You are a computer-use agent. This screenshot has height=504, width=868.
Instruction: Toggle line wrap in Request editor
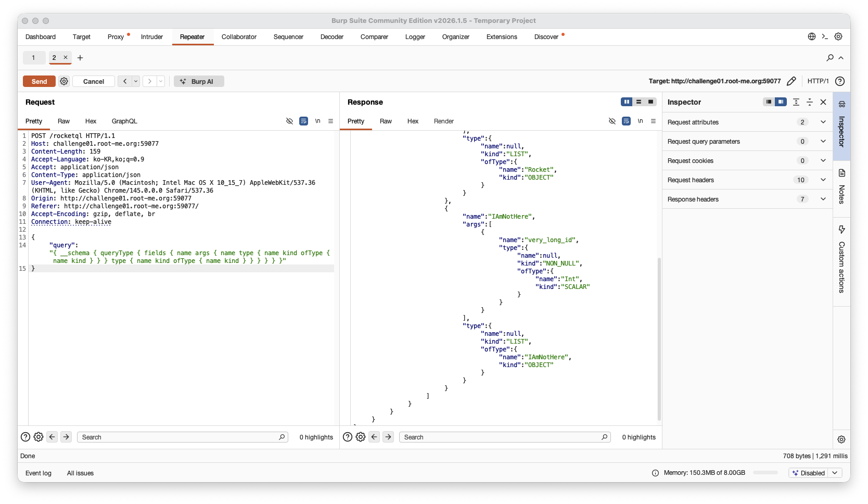(x=303, y=121)
